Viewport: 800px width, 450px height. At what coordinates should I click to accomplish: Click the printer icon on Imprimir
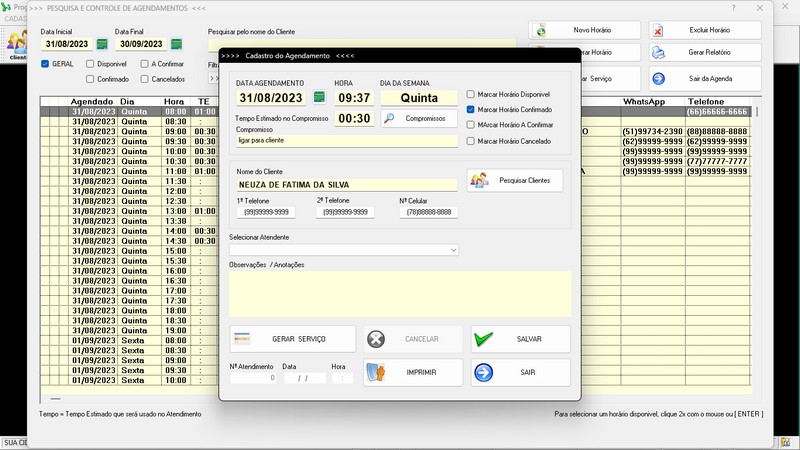376,372
